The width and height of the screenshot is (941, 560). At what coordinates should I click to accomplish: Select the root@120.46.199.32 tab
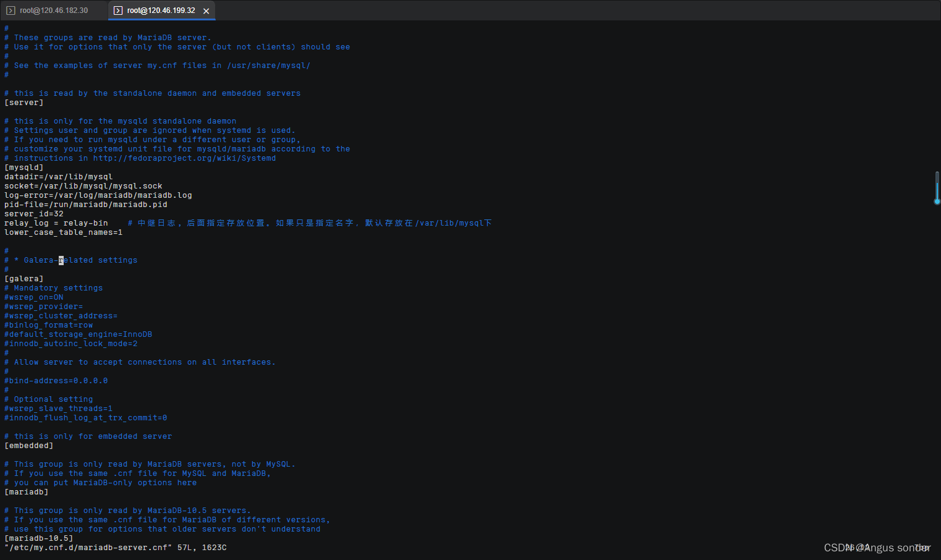click(161, 10)
